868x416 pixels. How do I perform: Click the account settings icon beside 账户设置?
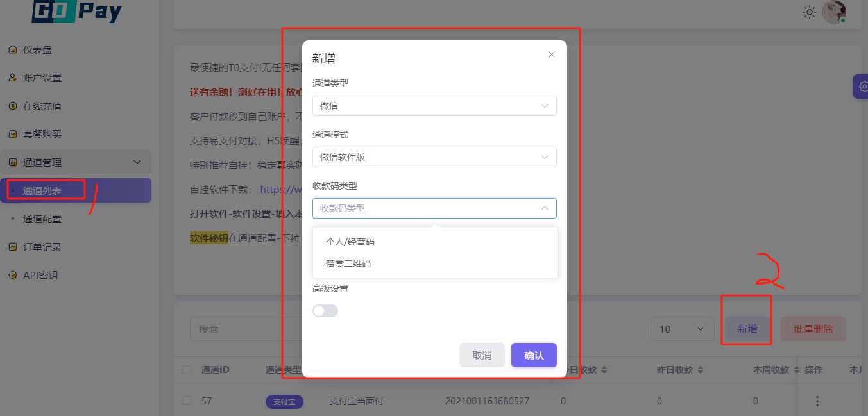click(12, 78)
